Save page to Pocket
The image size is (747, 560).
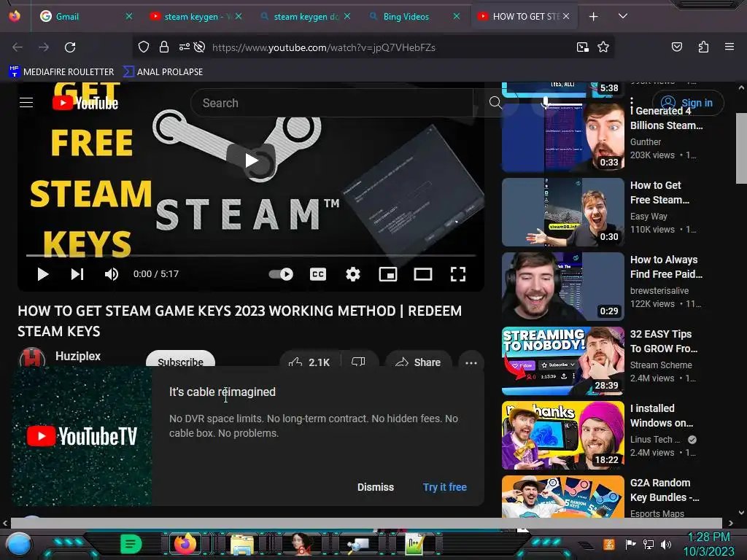pos(676,47)
